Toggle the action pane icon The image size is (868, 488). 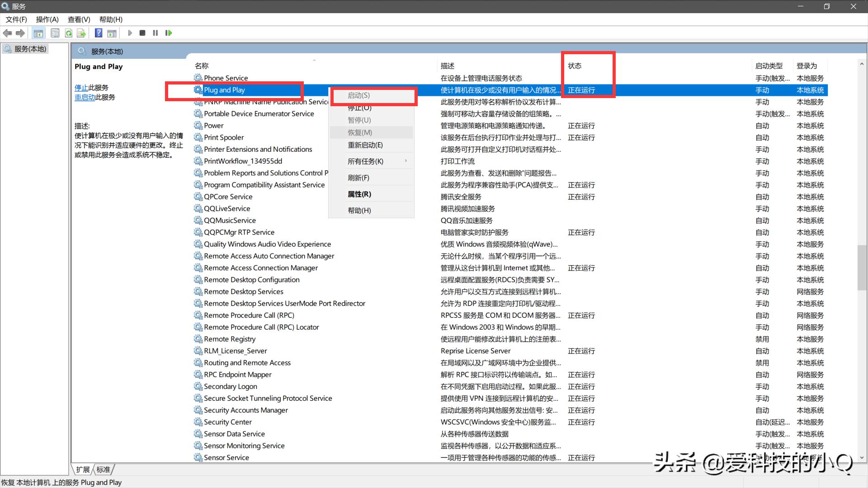(111, 33)
